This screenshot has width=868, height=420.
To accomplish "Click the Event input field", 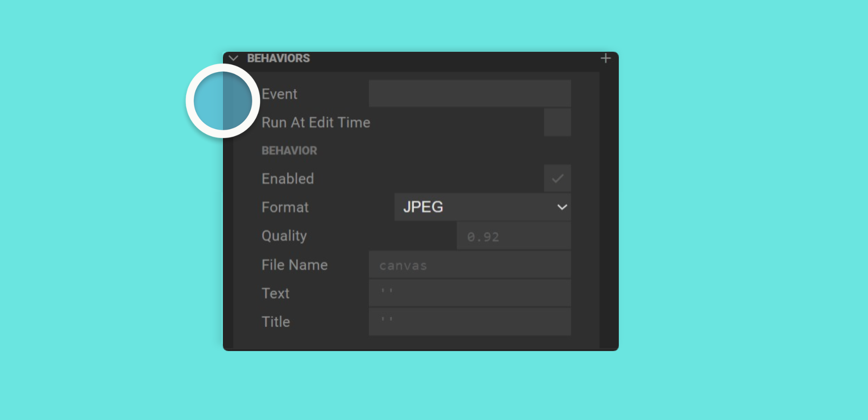I will point(470,94).
